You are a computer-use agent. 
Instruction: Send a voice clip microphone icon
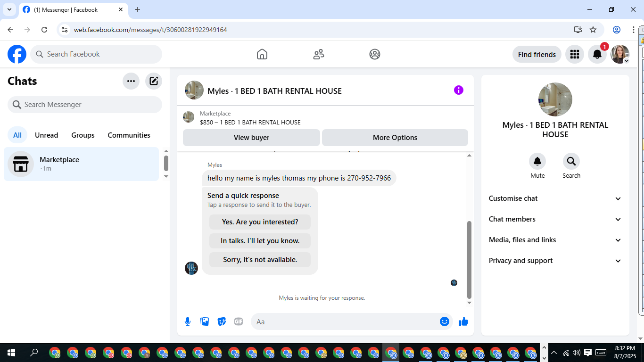click(188, 321)
